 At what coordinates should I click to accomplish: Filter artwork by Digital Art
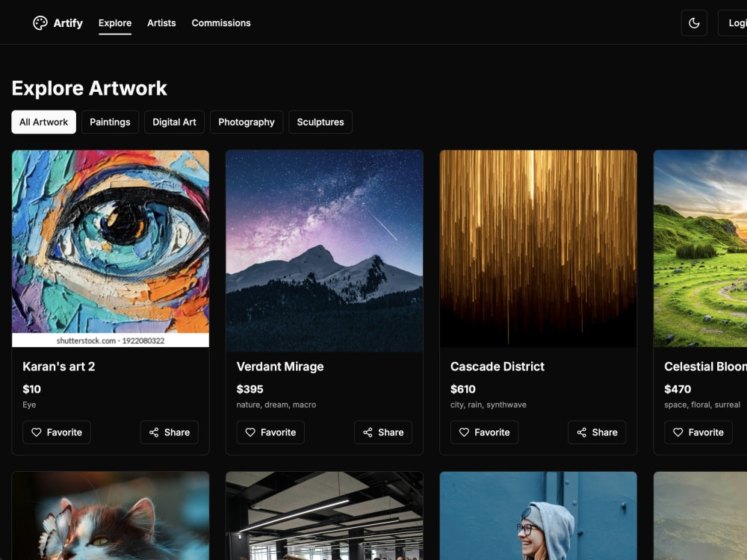(x=174, y=122)
